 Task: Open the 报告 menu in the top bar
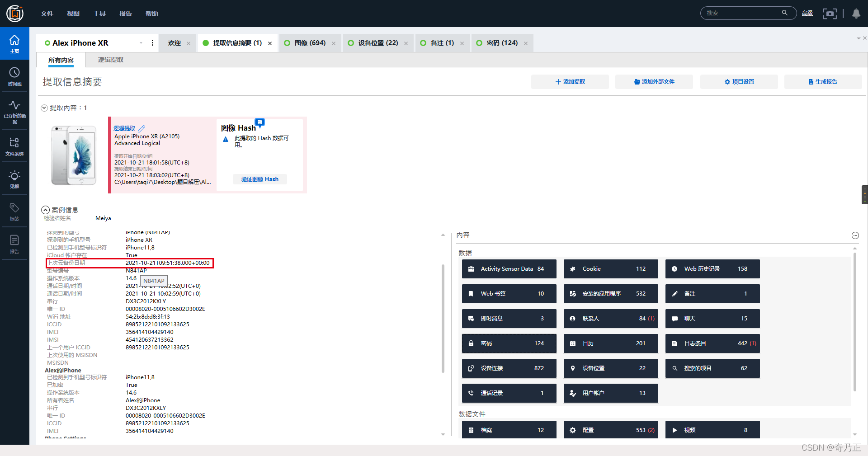(x=126, y=14)
